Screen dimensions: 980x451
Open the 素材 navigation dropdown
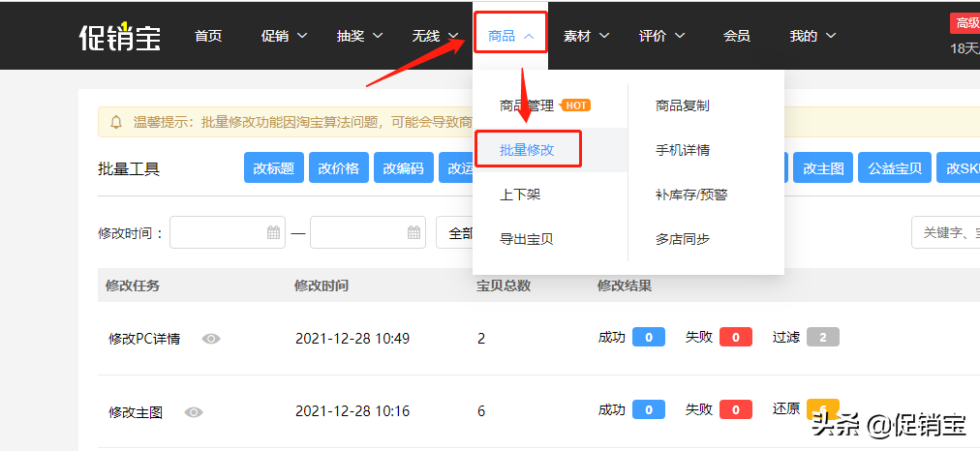click(x=586, y=36)
